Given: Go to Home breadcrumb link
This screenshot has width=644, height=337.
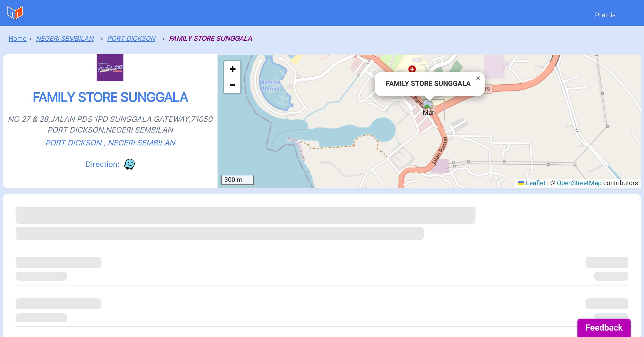Looking at the screenshot, I should (x=17, y=39).
